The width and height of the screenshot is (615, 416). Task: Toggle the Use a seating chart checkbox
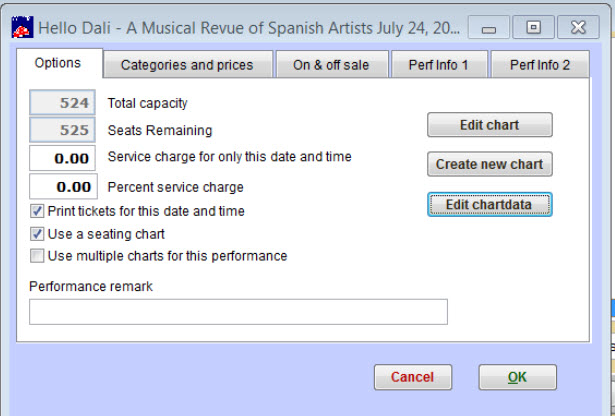pos(37,234)
